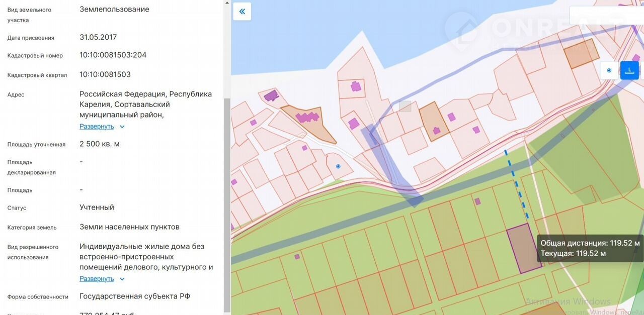644x315 pixels.
Task: Expand the full address with Развернуть link
Action: pyautogui.click(x=97, y=127)
